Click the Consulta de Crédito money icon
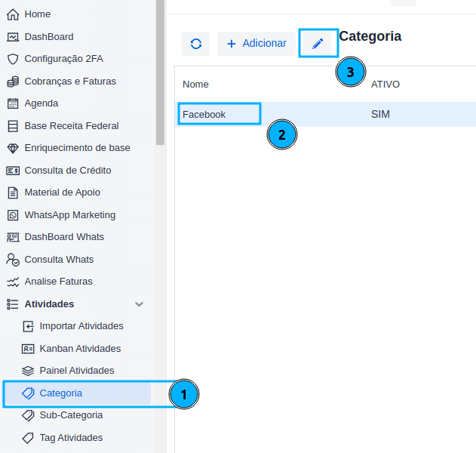 [12, 171]
